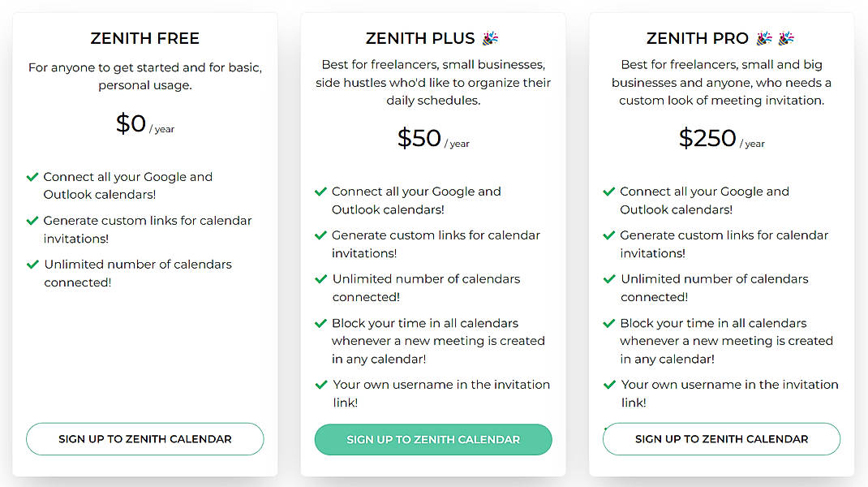Click the $0 yearly price on Zenith Free

click(144, 123)
